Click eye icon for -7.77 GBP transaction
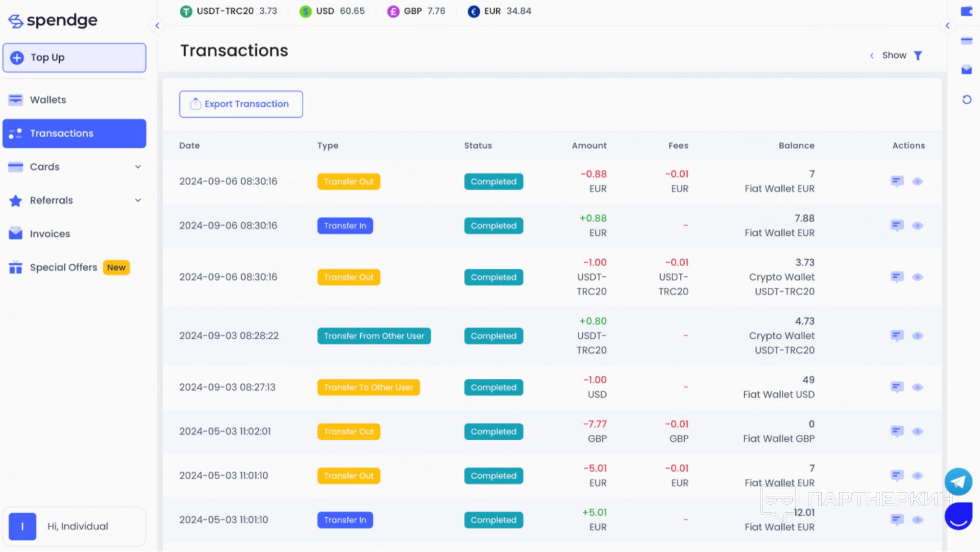This screenshot has width=980, height=552. pyautogui.click(x=917, y=432)
